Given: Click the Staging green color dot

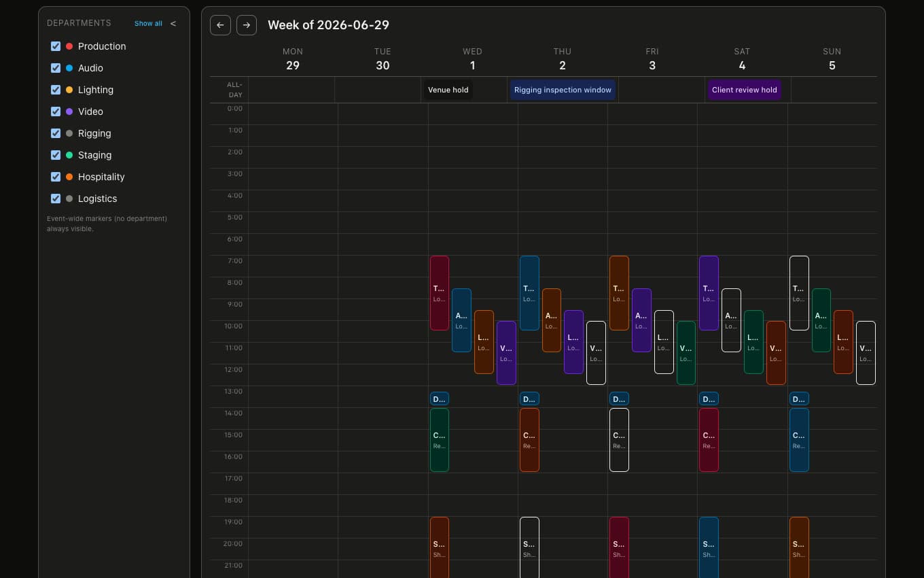Looking at the screenshot, I should [69, 155].
